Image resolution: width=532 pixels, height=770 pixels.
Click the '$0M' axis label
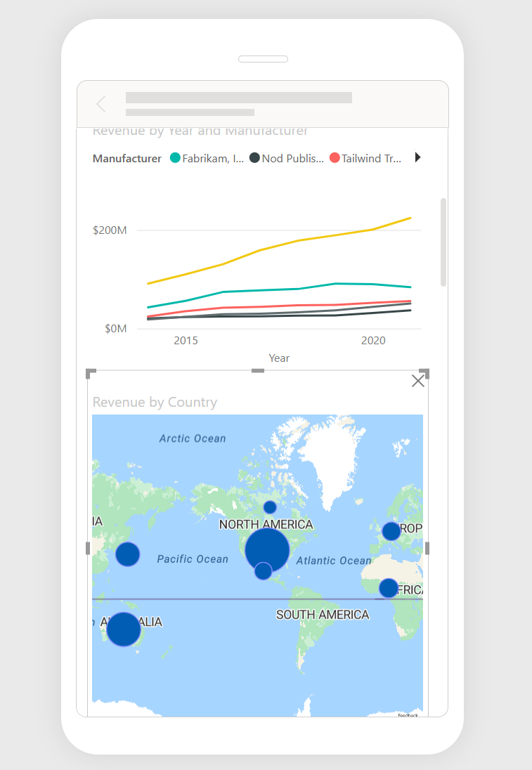[115, 329]
